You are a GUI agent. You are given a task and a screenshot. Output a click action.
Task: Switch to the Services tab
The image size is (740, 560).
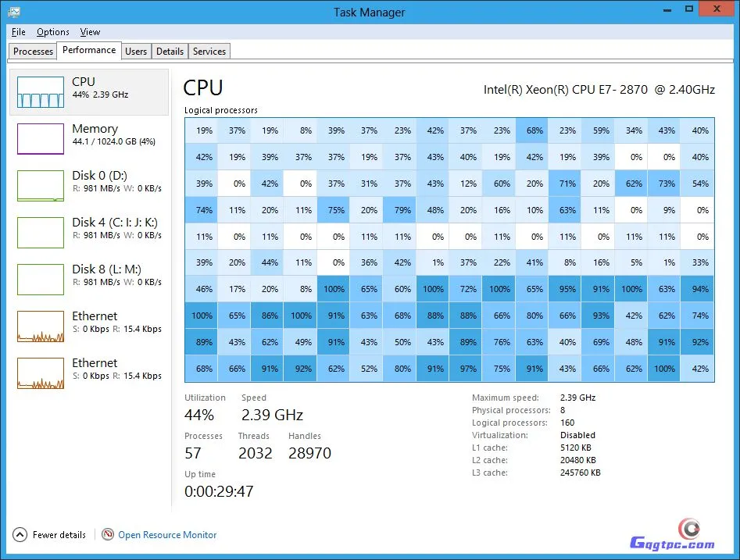(x=209, y=52)
